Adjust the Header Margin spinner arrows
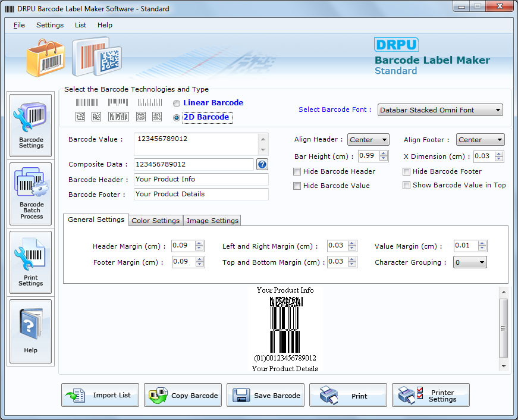The image size is (518, 420). [199, 246]
